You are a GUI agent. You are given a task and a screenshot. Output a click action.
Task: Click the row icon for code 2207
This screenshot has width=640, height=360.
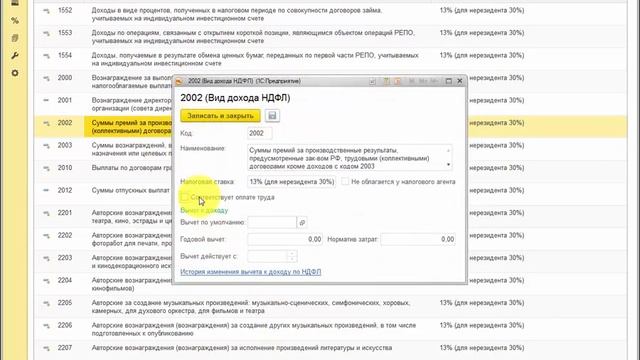coord(47,348)
